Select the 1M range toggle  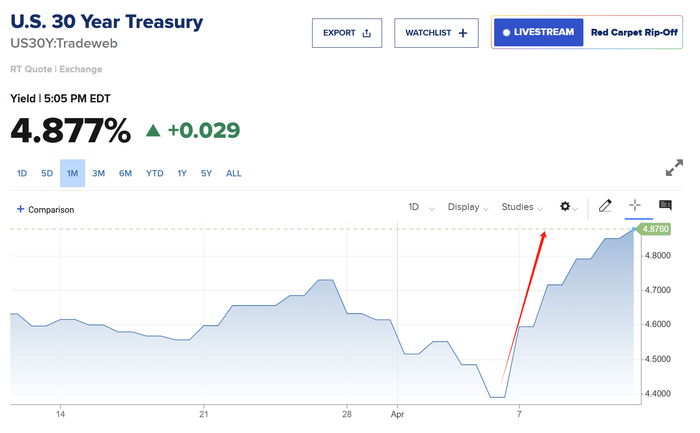click(x=72, y=173)
